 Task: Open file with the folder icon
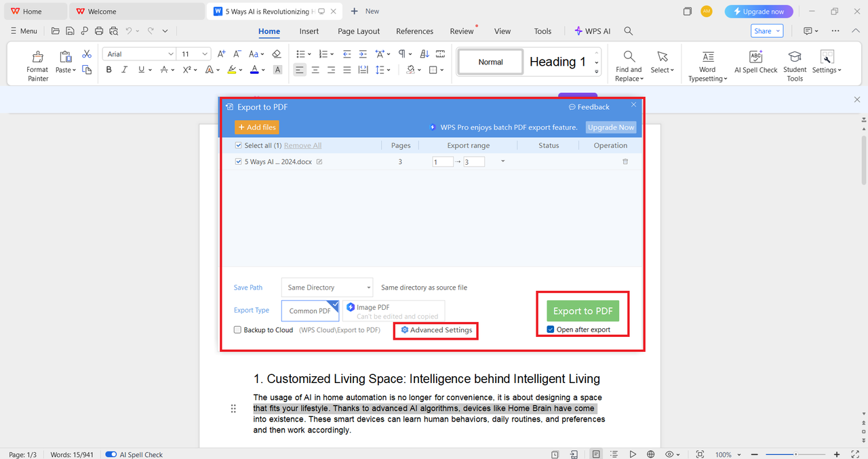pyautogui.click(x=56, y=31)
